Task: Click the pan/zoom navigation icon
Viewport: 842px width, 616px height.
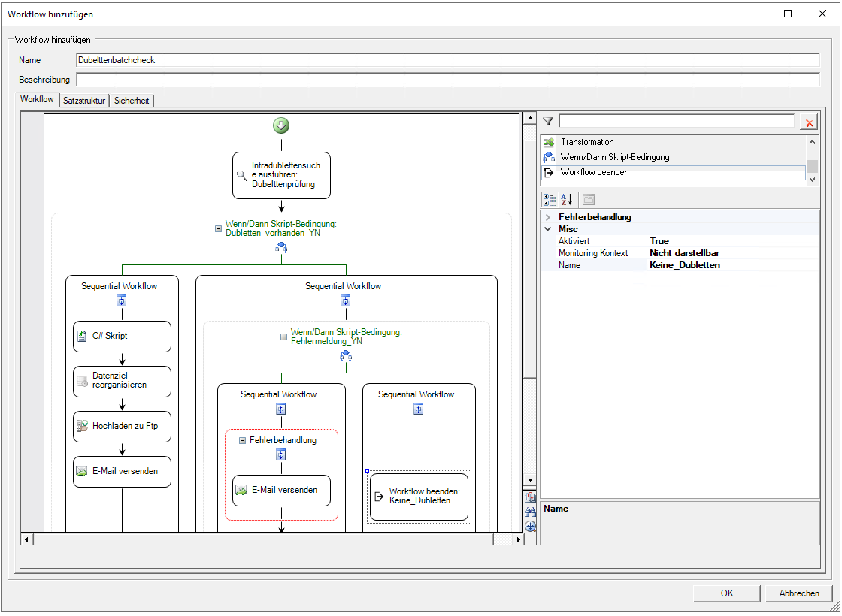Action: pyautogui.click(x=531, y=527)
